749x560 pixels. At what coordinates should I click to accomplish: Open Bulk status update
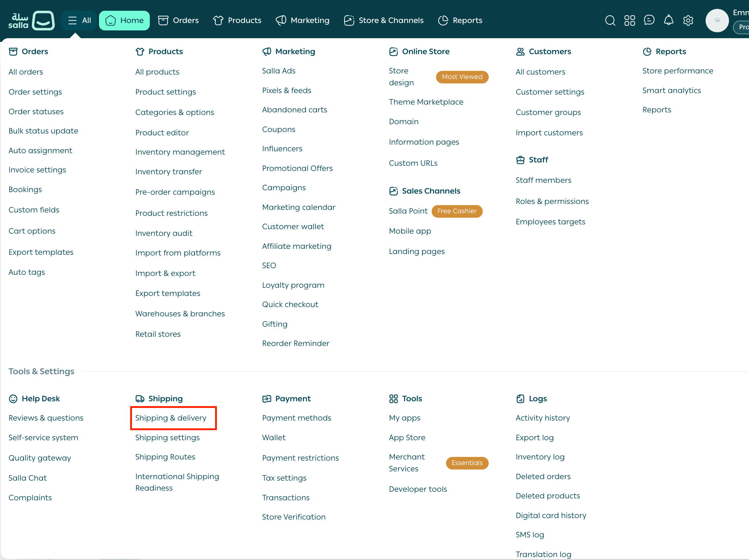43,131
